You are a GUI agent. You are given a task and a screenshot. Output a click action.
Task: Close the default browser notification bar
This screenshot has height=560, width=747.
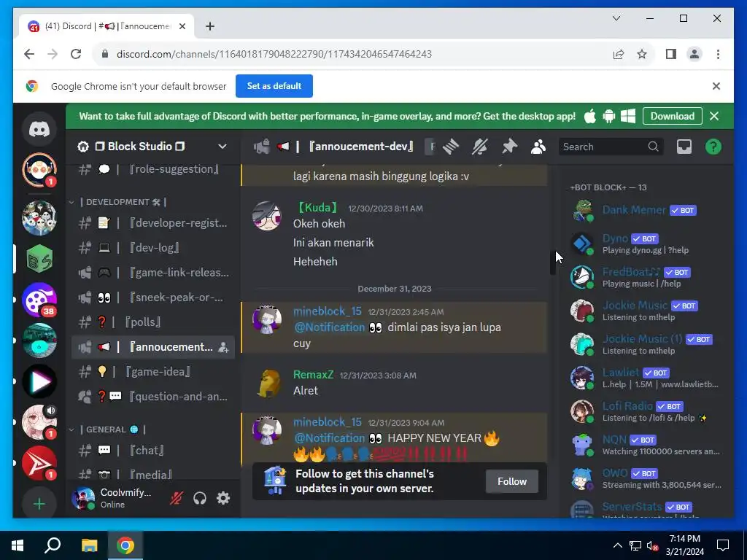(x=716, y=86)
